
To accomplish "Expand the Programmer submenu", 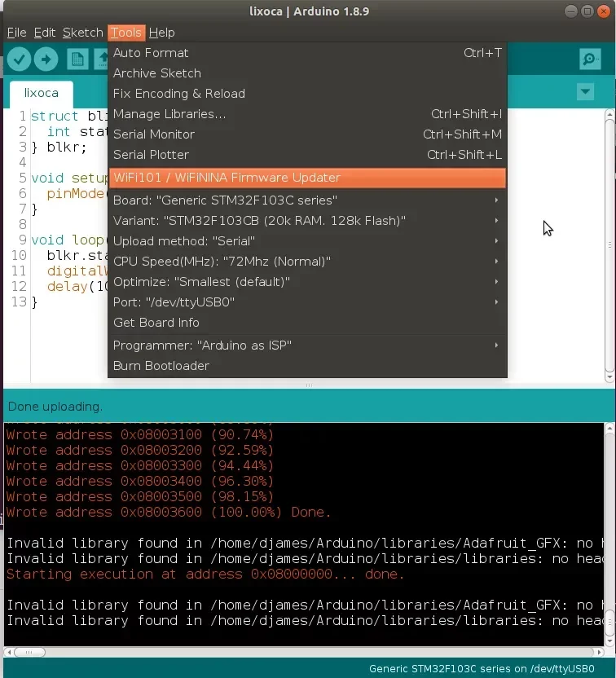I will pos(307,345).
